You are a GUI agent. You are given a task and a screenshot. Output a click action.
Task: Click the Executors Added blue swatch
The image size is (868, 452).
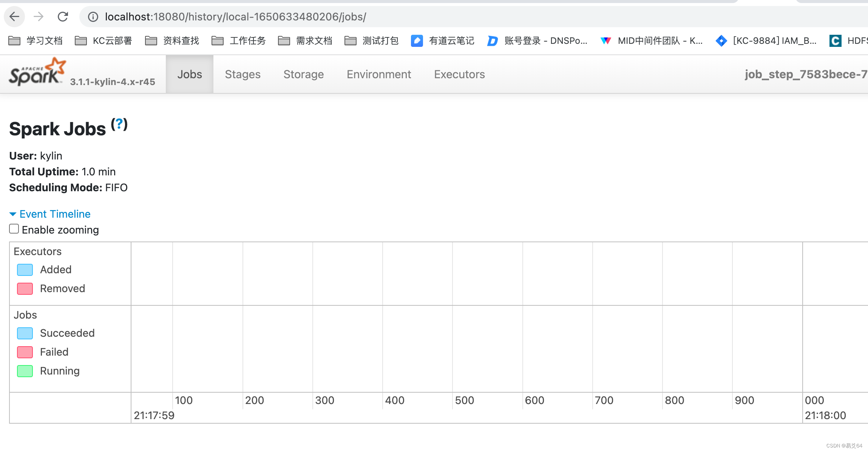click(x=25, y=270)
